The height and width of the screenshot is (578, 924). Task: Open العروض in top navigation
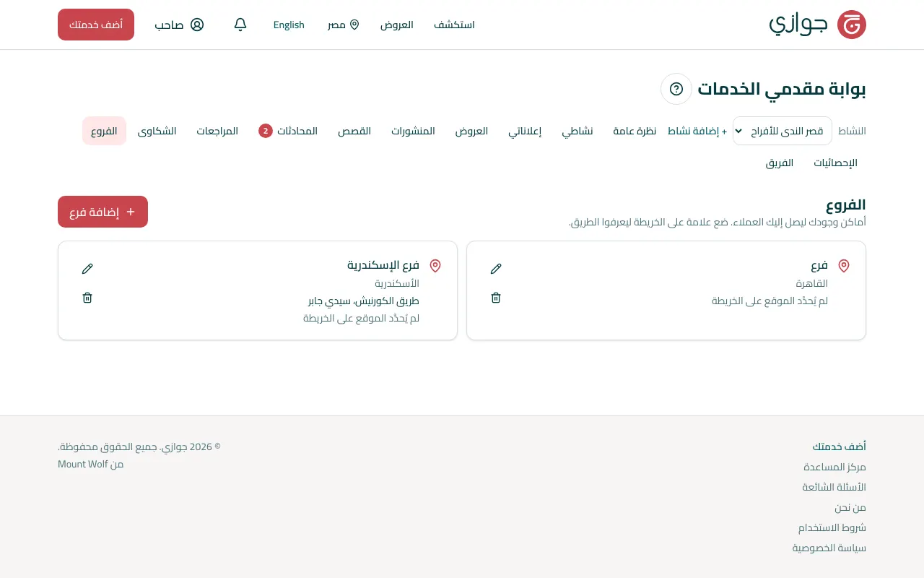397,25
